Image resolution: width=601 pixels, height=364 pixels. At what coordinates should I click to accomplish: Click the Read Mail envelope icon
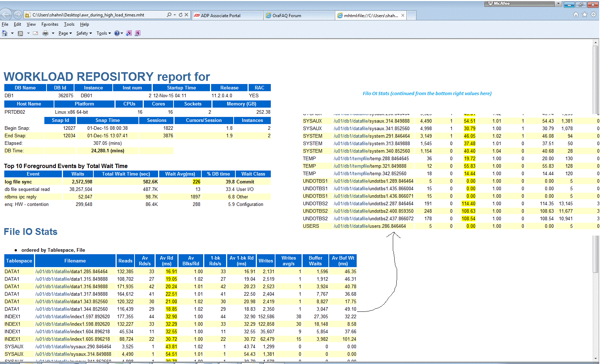35,33
